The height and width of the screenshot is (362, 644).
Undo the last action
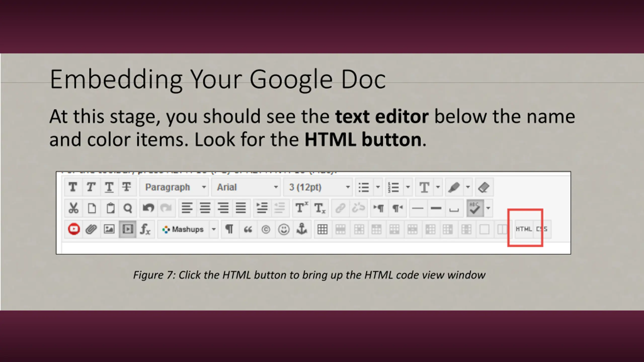[148, 208]
